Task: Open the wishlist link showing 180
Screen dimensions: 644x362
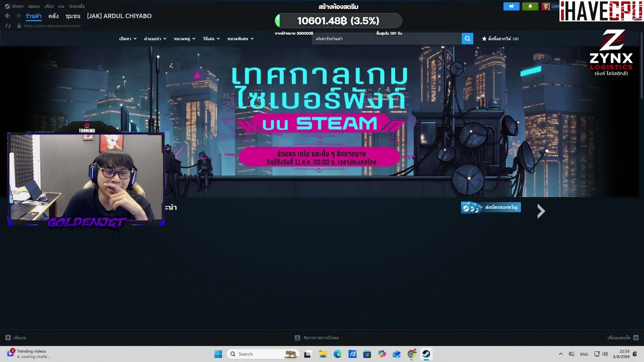Action: coord(500,39)
